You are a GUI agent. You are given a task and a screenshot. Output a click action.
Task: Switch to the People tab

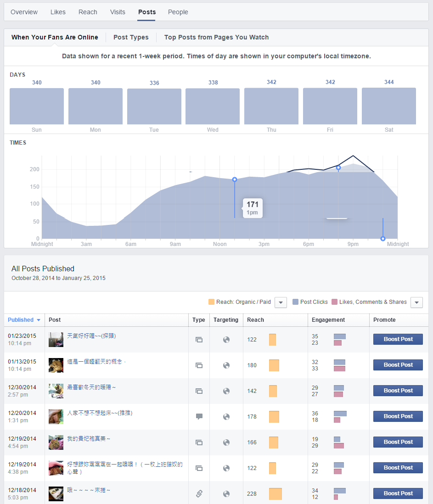(x=178, y=12)
